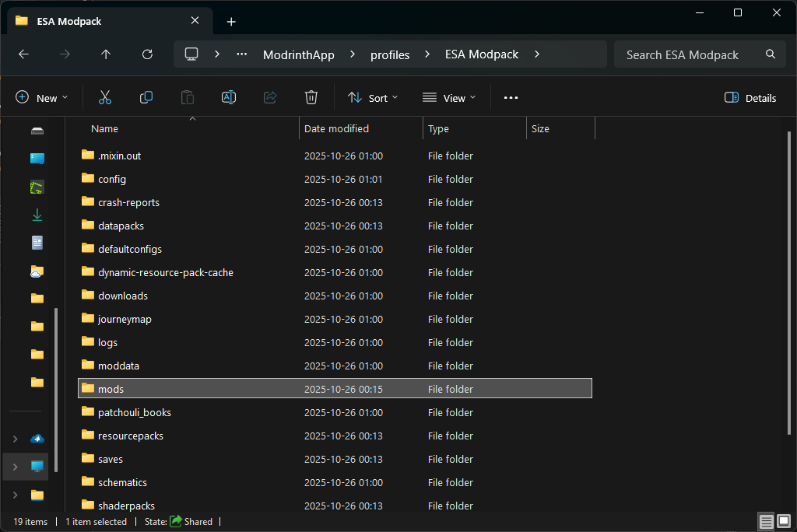The height and width of the screenshot is (532, 797).
Task: Click the Search ESA Modpack field
Action: click(x=683, y=54)
